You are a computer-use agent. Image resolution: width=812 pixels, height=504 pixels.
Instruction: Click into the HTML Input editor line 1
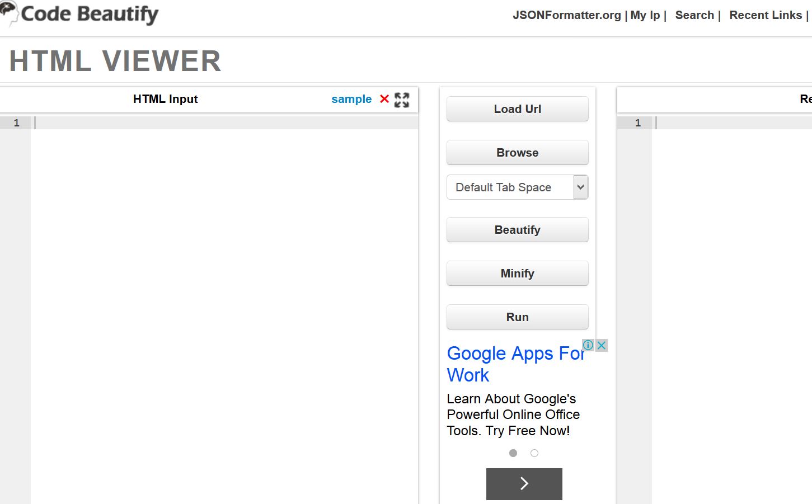click(x=224, y=123)
